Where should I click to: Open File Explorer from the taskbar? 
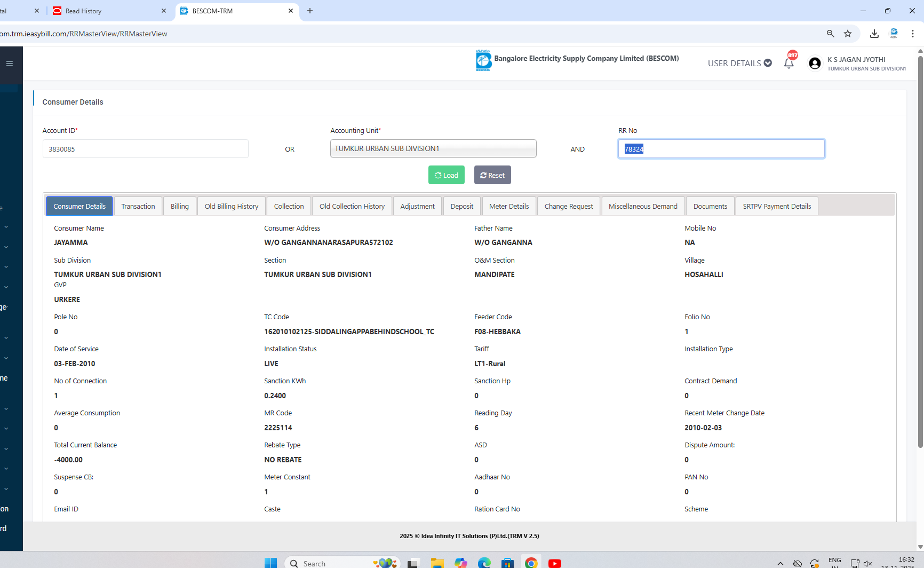(437, 563)
